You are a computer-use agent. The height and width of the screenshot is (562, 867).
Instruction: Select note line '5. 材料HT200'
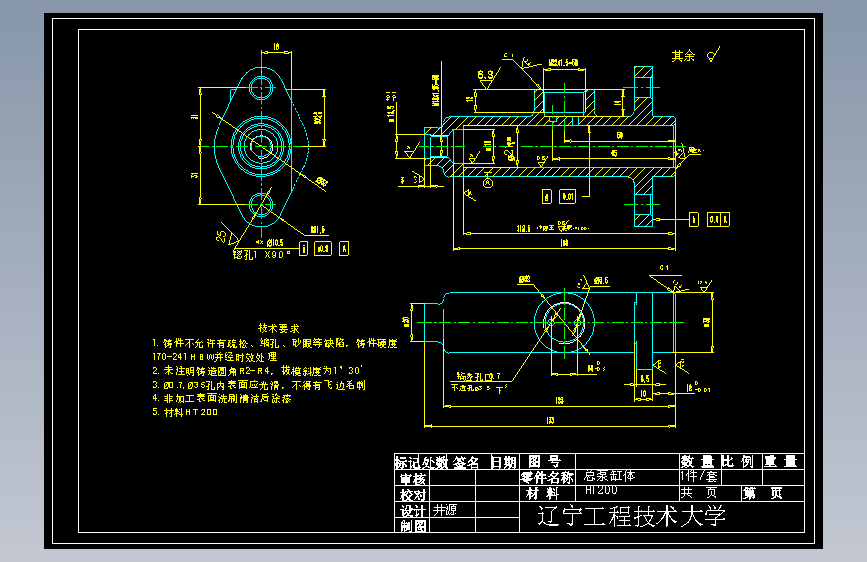click(x=185, y=412)
